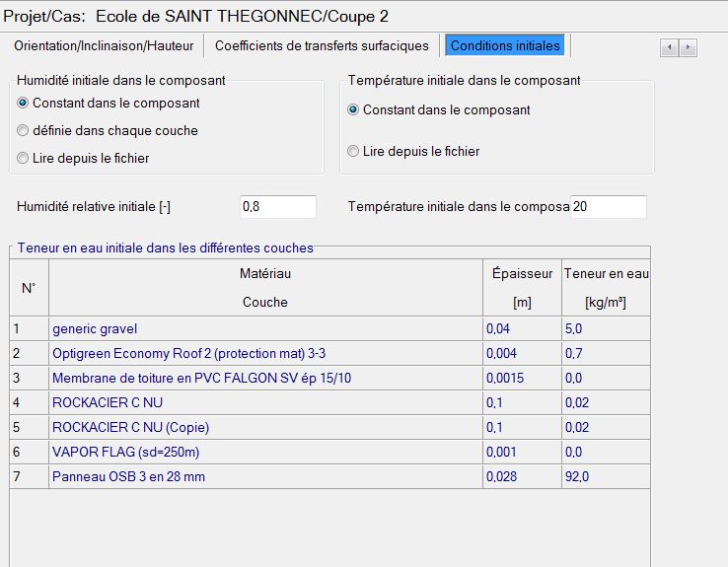Click the N° column header
Image resolution: width=728 pixels, height=567 pixels.
pos(29,288)
